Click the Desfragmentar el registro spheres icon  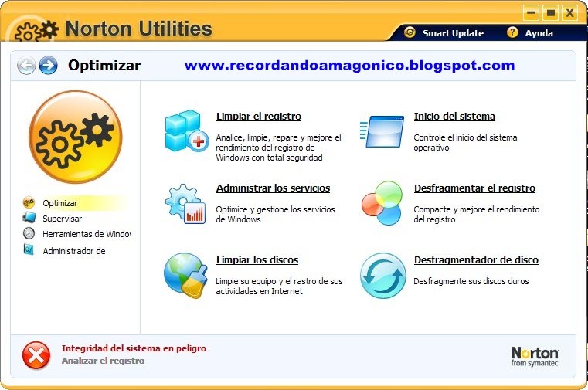[x=382, y=202]
